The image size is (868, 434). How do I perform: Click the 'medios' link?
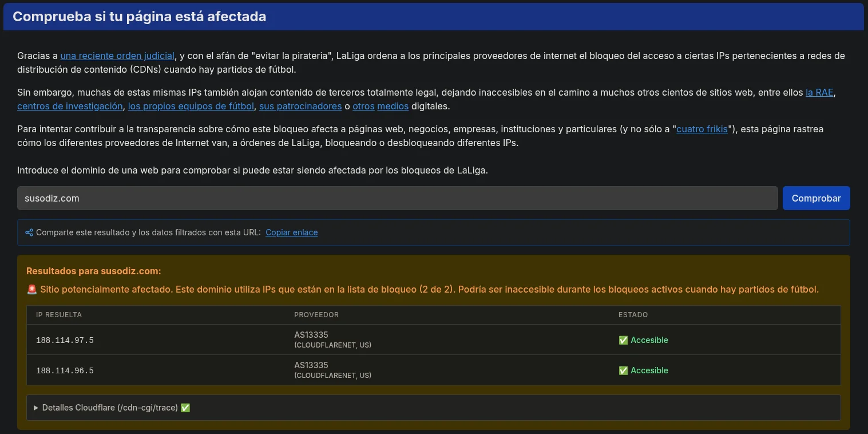[393, 106]
